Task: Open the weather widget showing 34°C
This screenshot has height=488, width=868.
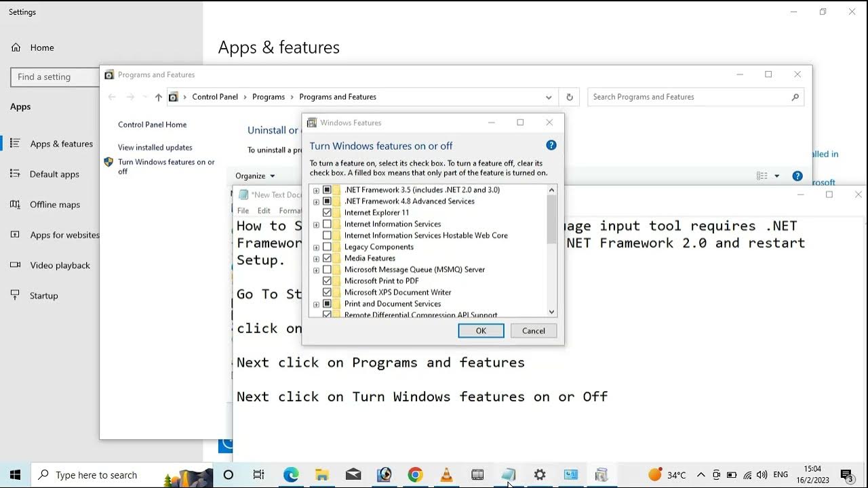Action: click(x=667, y=474)
